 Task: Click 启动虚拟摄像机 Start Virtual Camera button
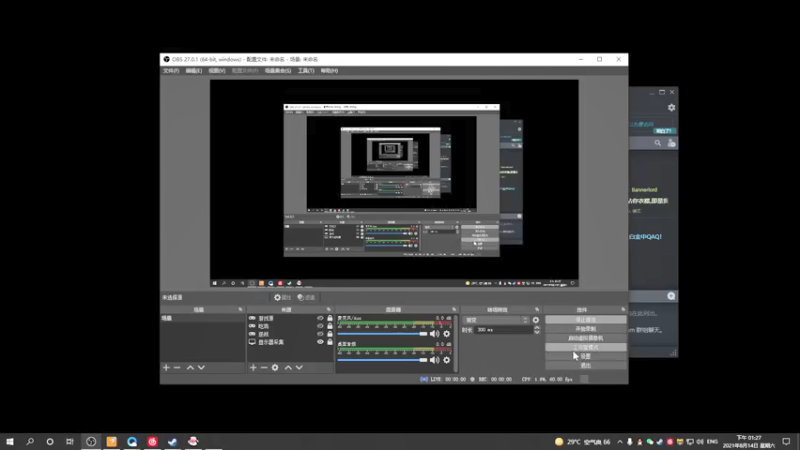point(586,338)
